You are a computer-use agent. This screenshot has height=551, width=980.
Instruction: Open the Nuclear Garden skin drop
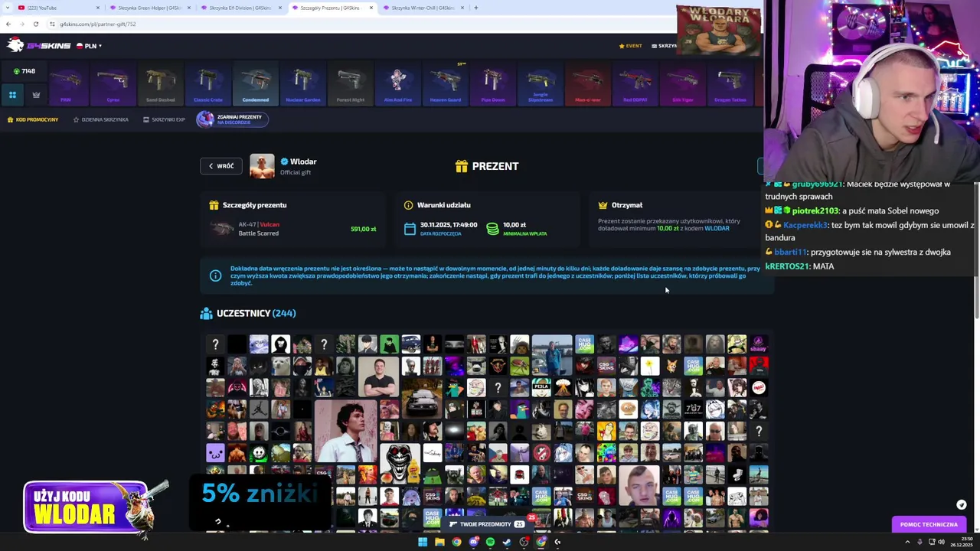(x=303, y=83)
